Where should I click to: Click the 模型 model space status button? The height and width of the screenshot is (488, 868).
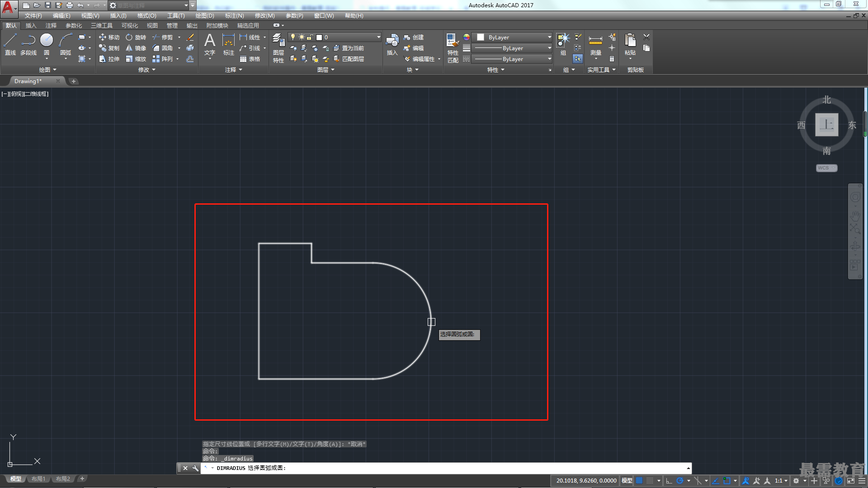click(x=627, y=481)
